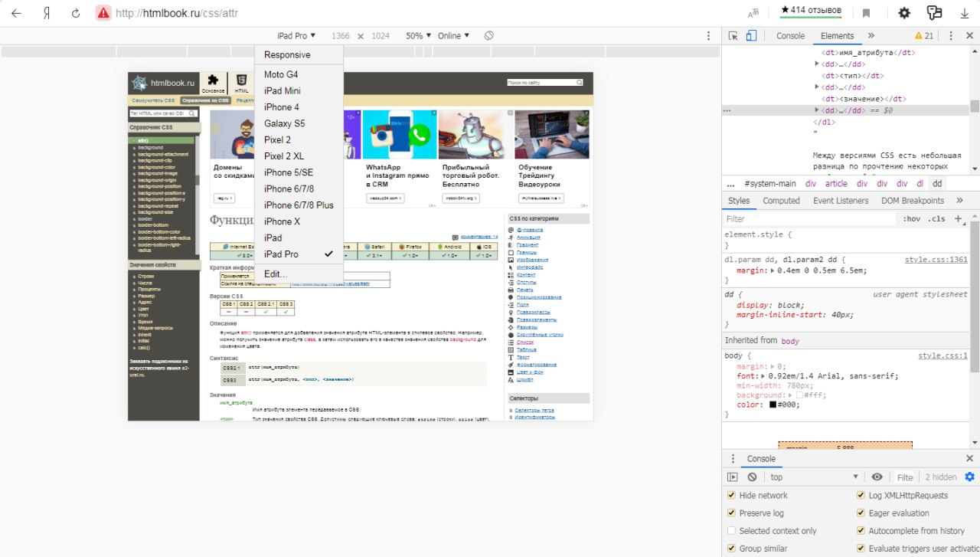This screenshot has height=557, width=980.
Task: Activate the inspect element picker
Action: [733, 36]
